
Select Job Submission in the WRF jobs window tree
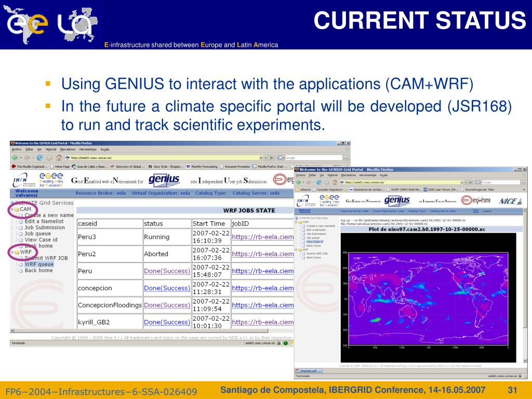[45, 228]
